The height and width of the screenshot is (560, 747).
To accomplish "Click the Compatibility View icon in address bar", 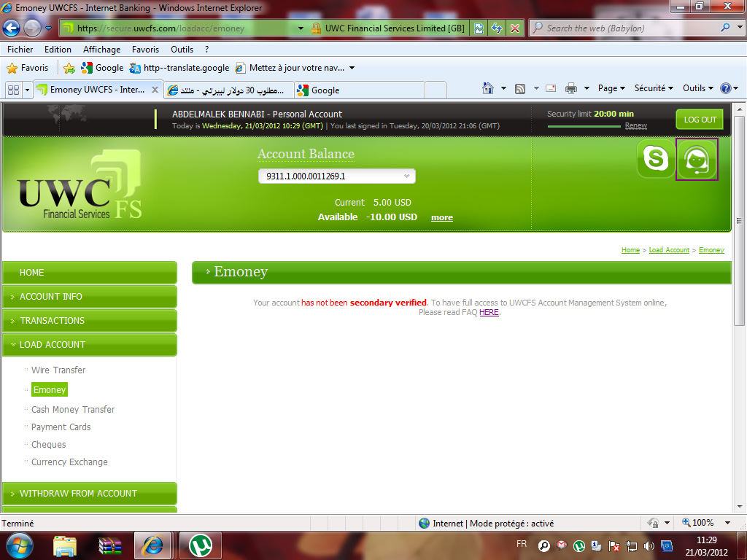I will tap(479, 28).
